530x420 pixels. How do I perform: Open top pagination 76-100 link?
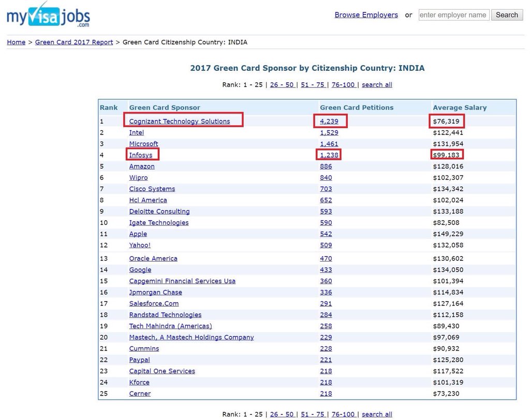343,85
